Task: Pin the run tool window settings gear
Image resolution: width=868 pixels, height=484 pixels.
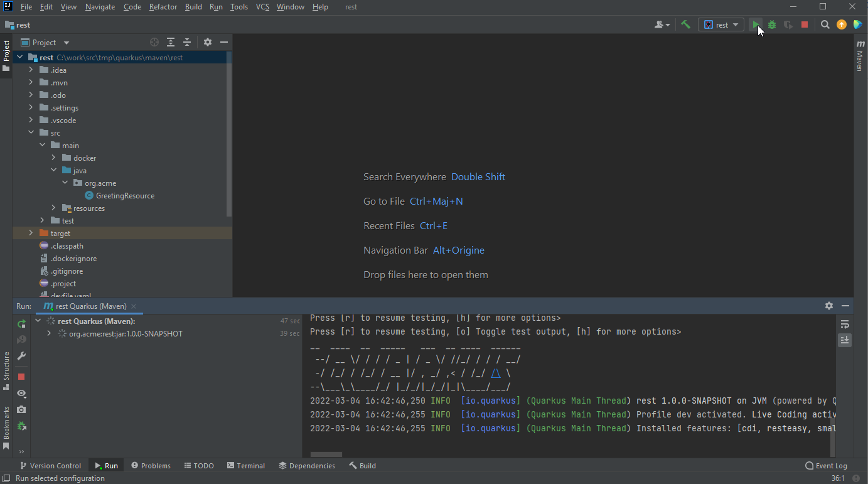Action: pyautogui.click(x=829, y=306)
